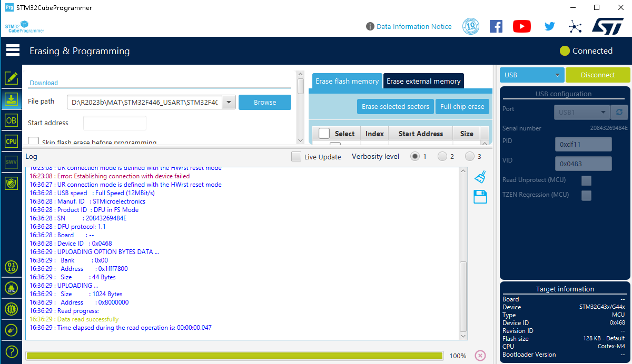Click the Start Address column header
Screen dimensions: 632x364
click(420, 134)
